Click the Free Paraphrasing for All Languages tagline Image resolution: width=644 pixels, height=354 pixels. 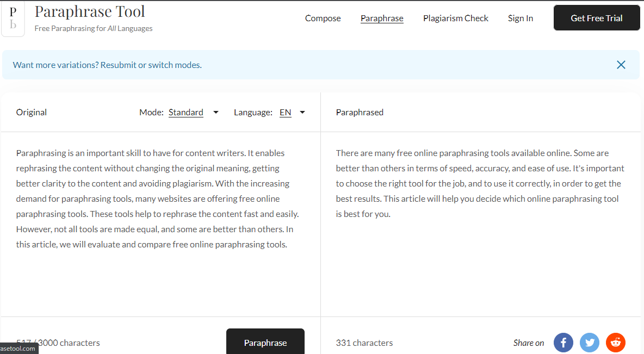point(94,28)
